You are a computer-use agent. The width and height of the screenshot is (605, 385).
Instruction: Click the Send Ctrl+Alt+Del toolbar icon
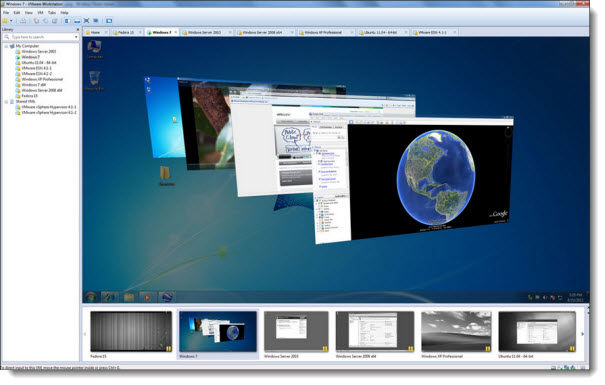click(x=23, y=21)
